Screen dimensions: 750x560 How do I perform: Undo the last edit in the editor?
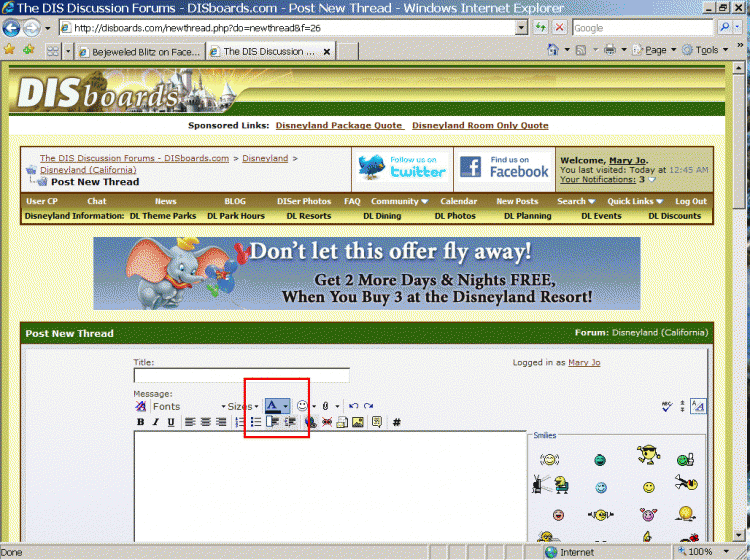[353, 406]
